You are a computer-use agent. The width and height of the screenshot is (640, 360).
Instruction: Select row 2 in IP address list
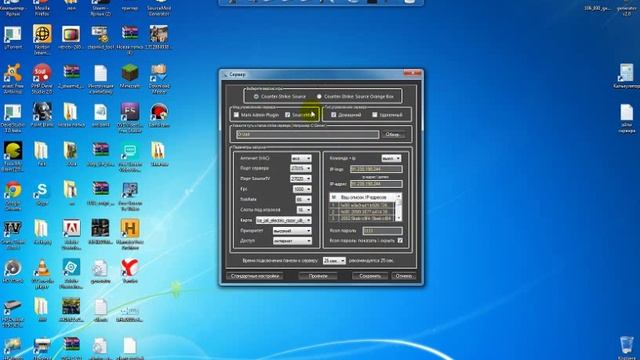[362, 212]
